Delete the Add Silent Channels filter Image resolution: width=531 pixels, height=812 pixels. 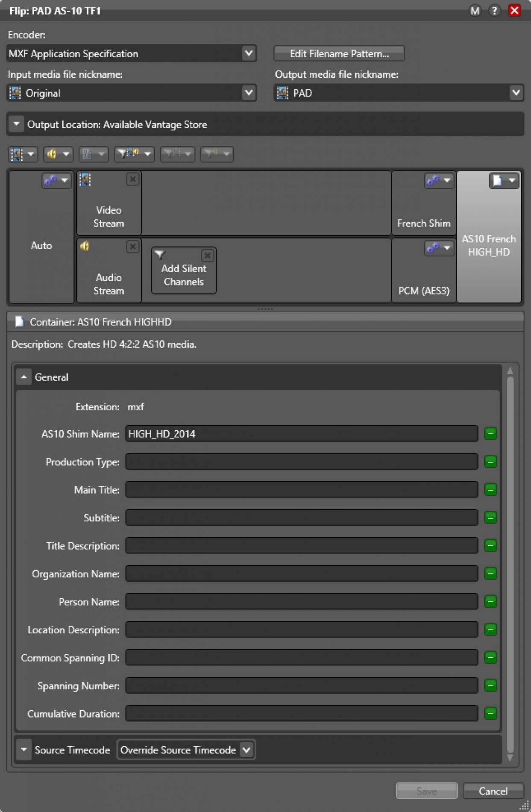(208, 256)
